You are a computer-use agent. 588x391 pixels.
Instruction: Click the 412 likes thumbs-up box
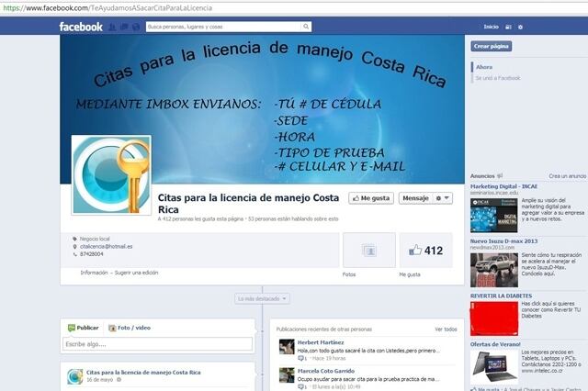[x=425, y=250]
